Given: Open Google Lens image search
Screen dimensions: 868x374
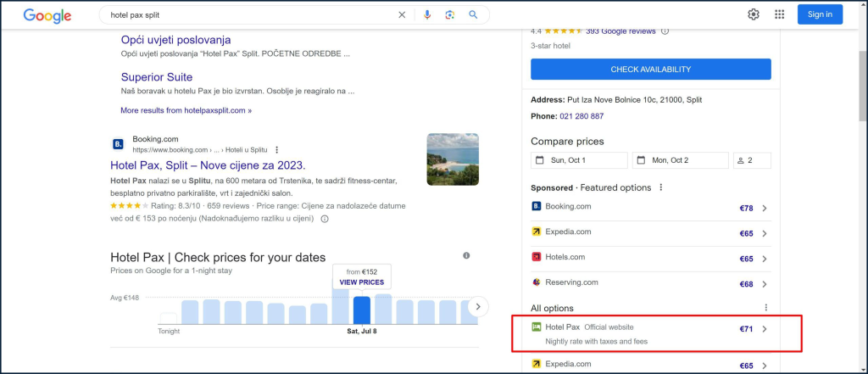Looking at the screenshot, I should [450, 14].
